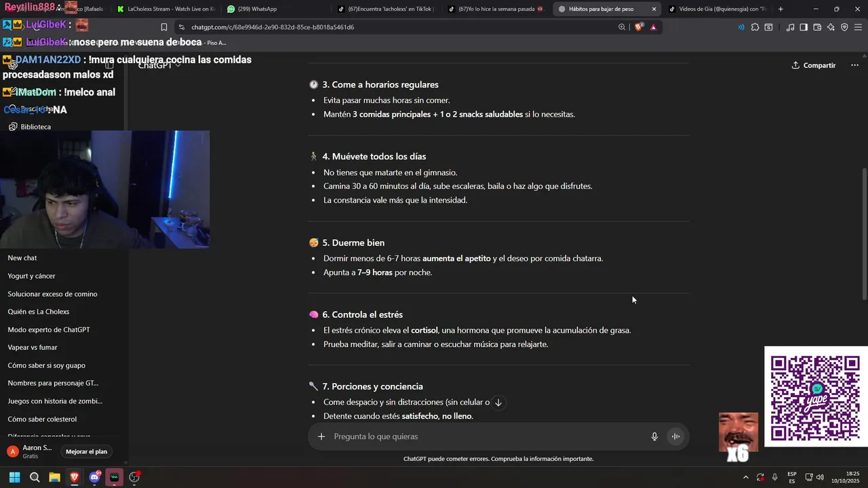The width and height of the screenshot is (868, 488).
Task: Bookmark this page with the bookmark icon
Action: pos(164,27)
